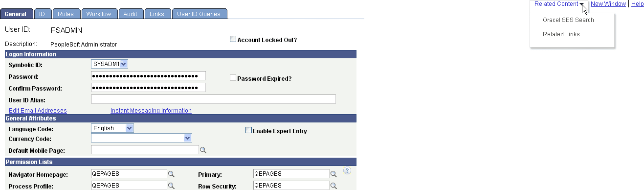Switch to the Roles tab

(66, 14)
